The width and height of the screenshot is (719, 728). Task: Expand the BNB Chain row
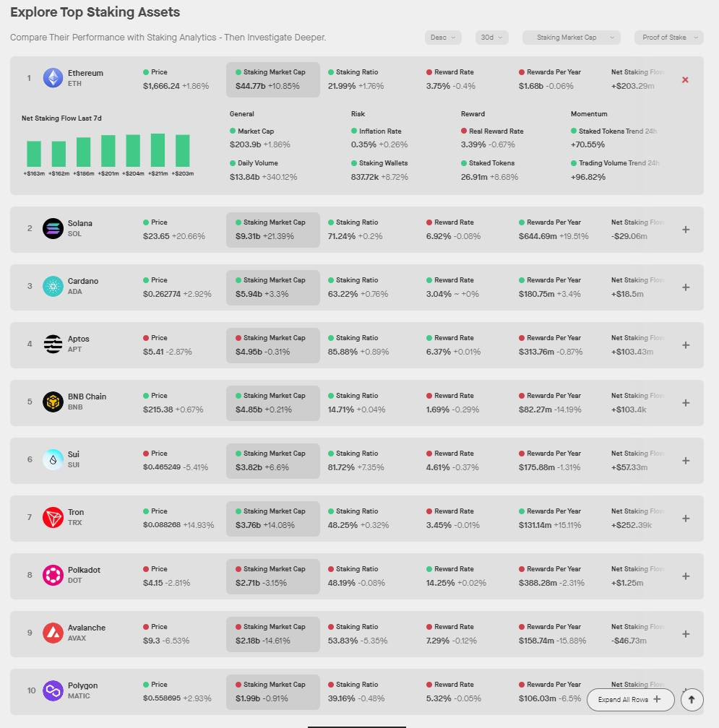[x=686, y=403]
